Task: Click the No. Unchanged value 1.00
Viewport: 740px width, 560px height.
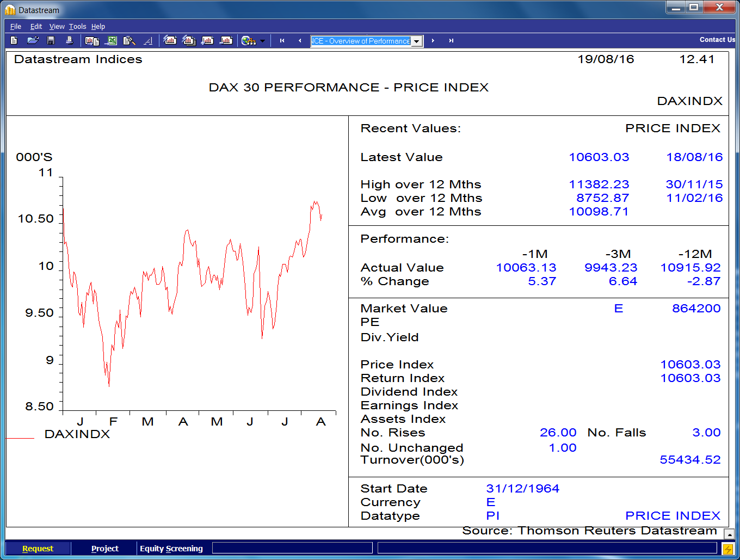Action: pos(563,448)
